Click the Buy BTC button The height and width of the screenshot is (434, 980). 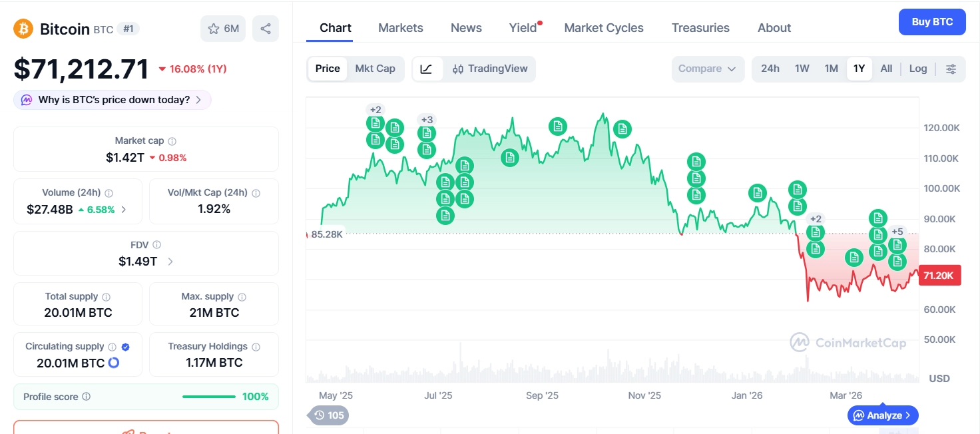pos(932,22)
